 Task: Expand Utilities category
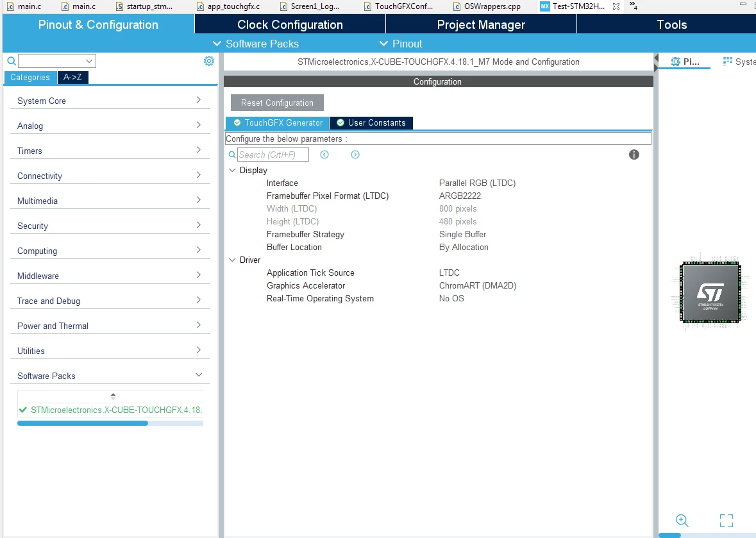[110, 351]
